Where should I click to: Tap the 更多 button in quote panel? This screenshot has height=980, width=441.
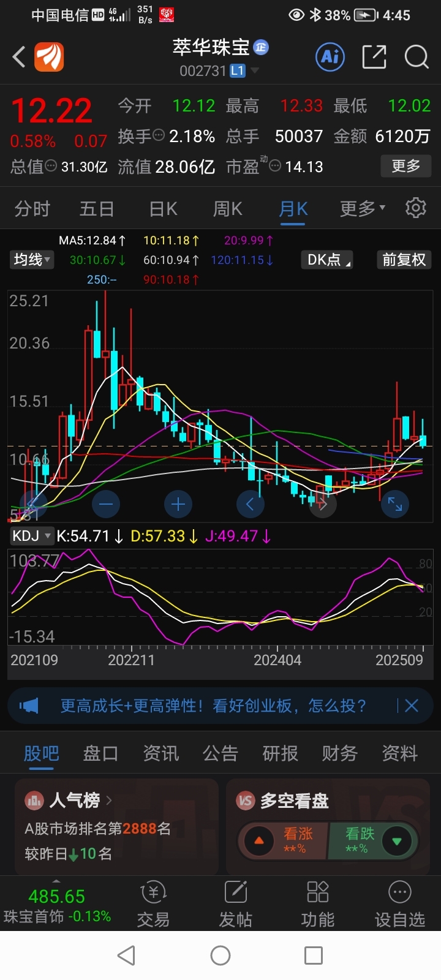[x=405, y=165]
